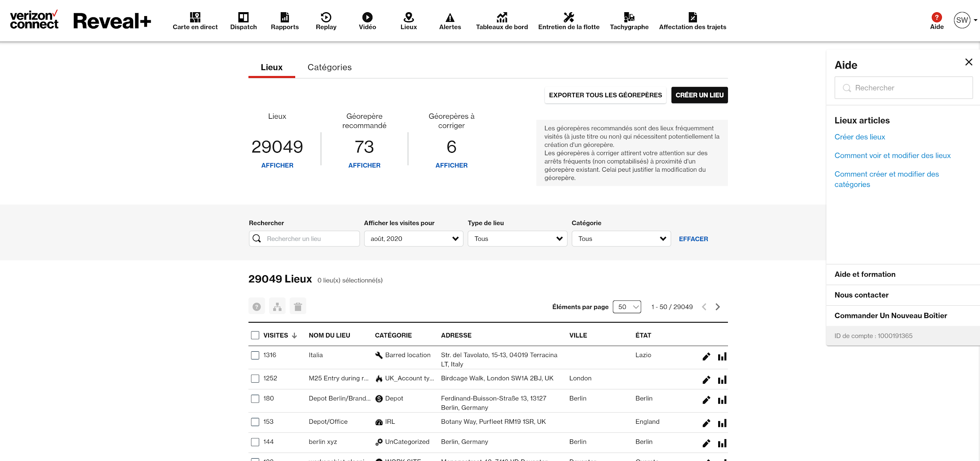Viewport: 980px width, 461px height.
Task: Select checkbox for M25 Entry row
Action: pos(255,379)
